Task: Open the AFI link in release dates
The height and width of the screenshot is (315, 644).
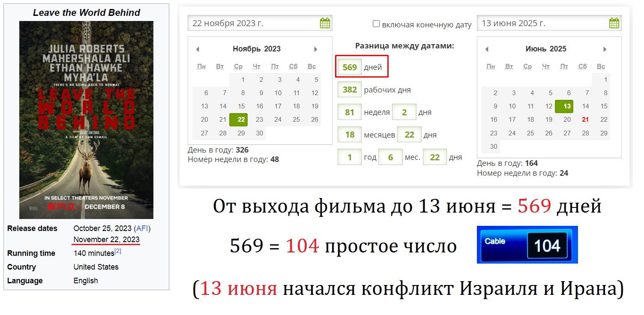Action: 142,228
